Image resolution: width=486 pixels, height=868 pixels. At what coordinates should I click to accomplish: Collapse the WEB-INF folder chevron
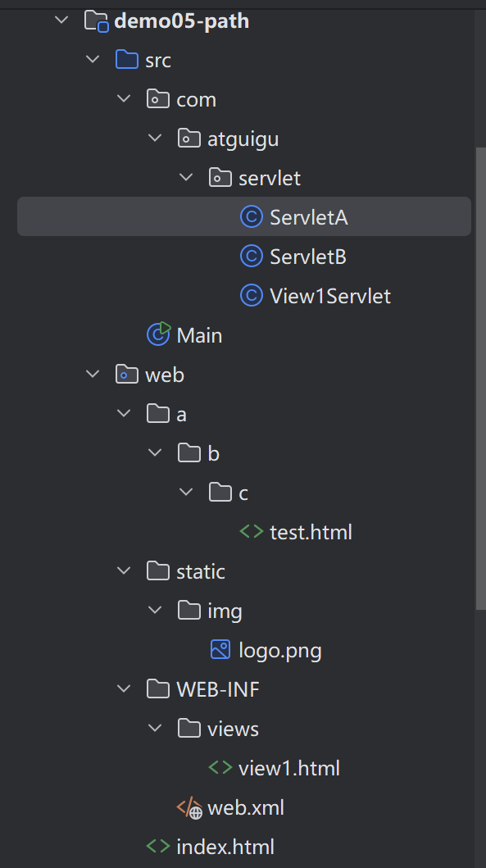point(124,689)
